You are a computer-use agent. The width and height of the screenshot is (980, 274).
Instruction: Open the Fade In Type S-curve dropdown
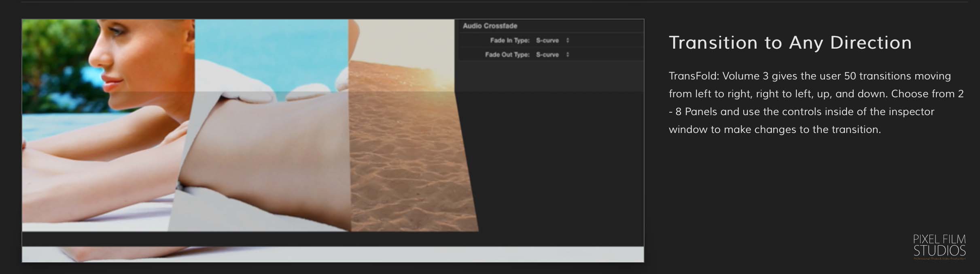[552, 41]
